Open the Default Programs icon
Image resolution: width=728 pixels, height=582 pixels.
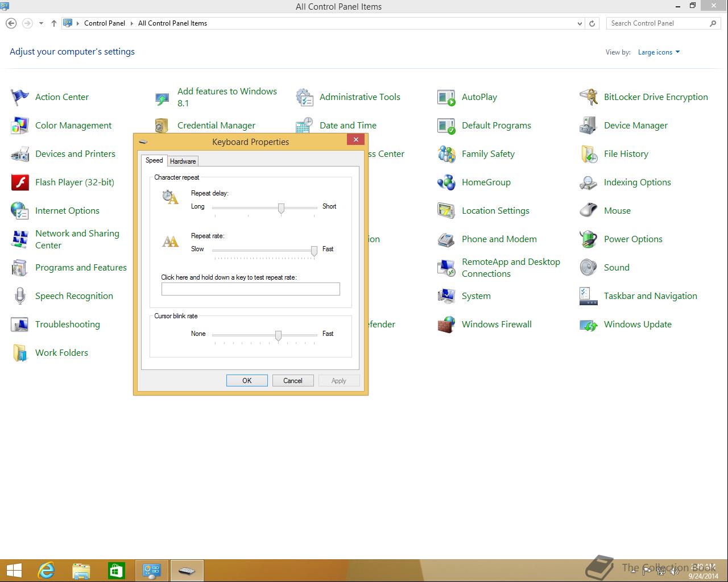(x=446, y=126)
